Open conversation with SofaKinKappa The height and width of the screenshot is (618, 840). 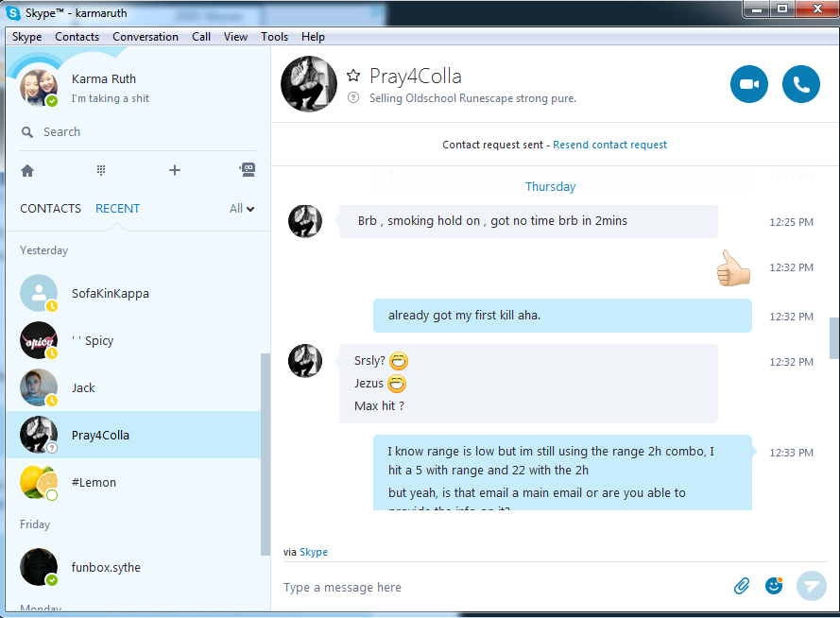[x=133, y=294]
